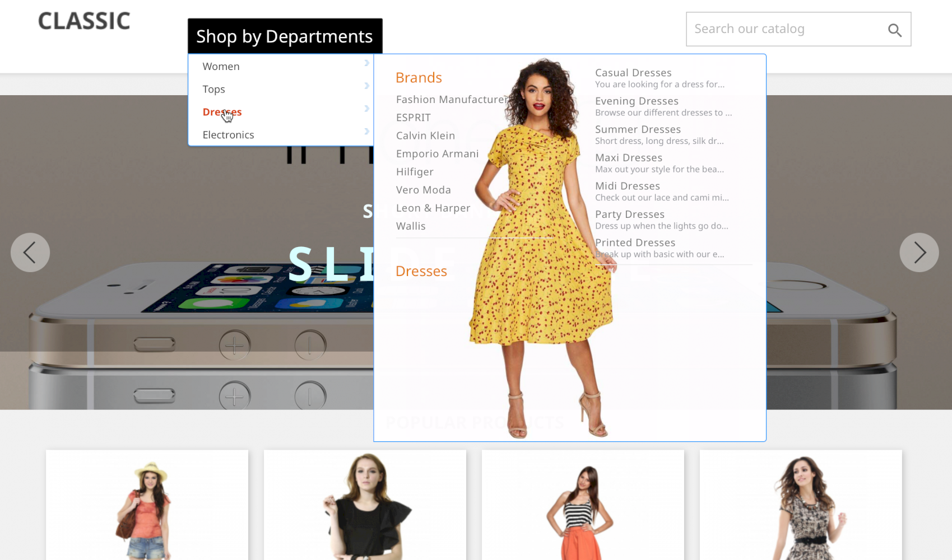
Task: Open the Maxi Dresses category
Action: coord(628,157)
